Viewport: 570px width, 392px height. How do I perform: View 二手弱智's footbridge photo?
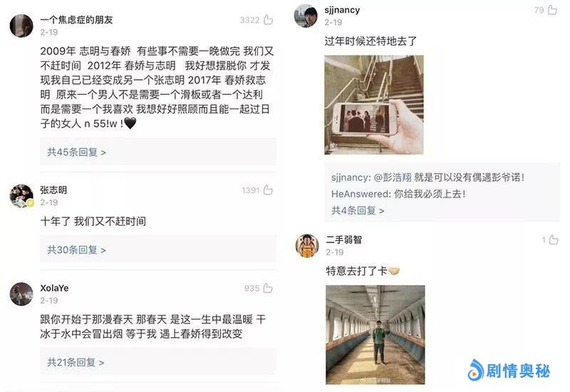375,334
